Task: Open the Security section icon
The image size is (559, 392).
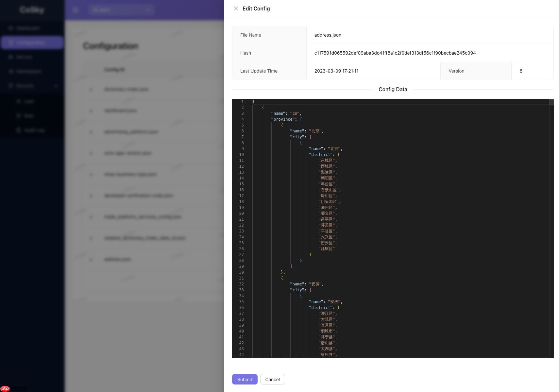Action: 10,85
